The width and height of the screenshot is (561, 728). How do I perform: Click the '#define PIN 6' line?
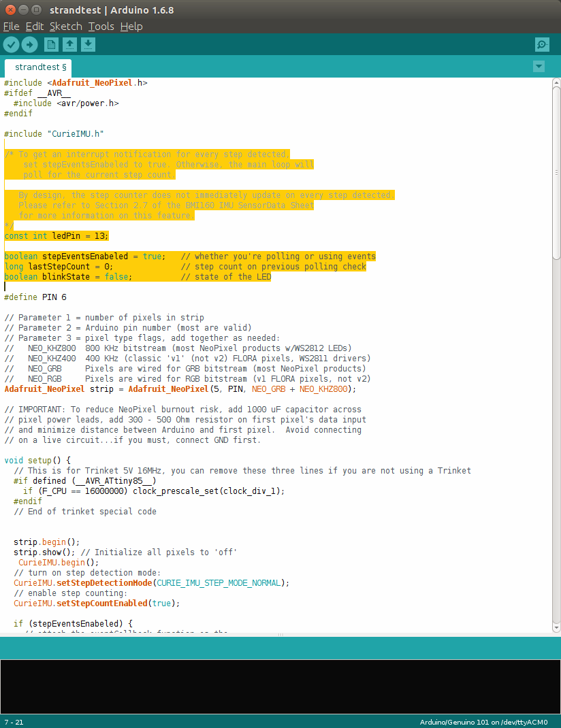(35, 297)
